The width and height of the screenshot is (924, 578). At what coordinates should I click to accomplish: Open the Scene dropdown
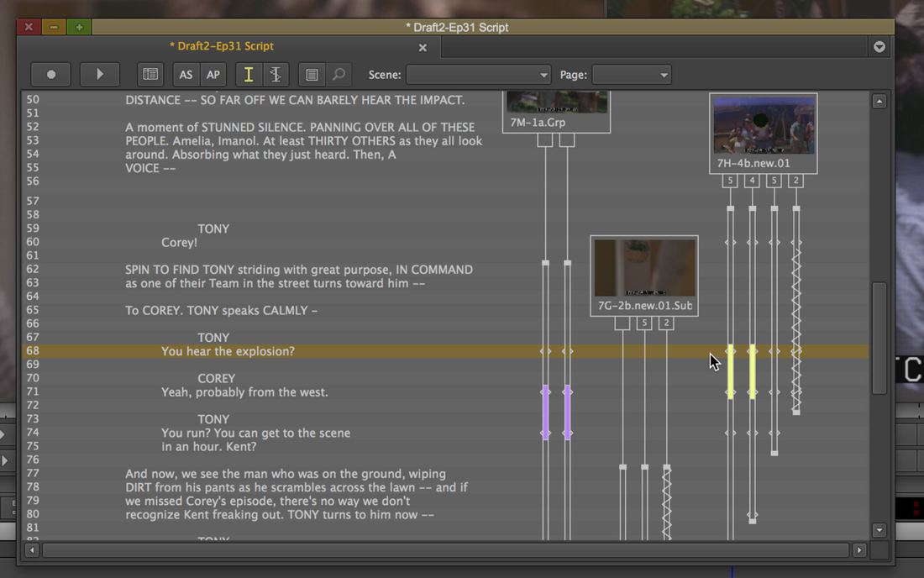[479, 74]
